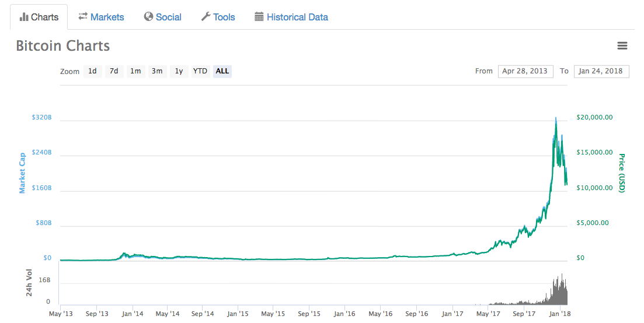Click the $160B market cap label
Screen dimensions: 644x323
(x=41, y=188)
